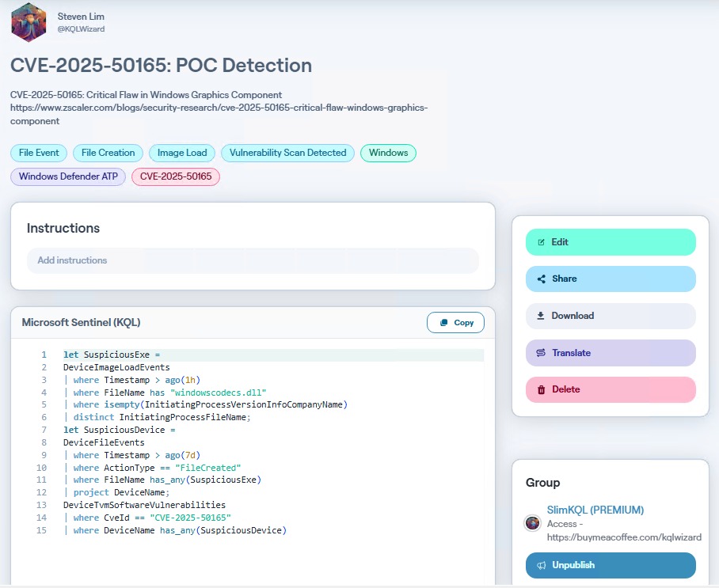Click the SlimKQL group avatar icon

click(x=532, y=523)
